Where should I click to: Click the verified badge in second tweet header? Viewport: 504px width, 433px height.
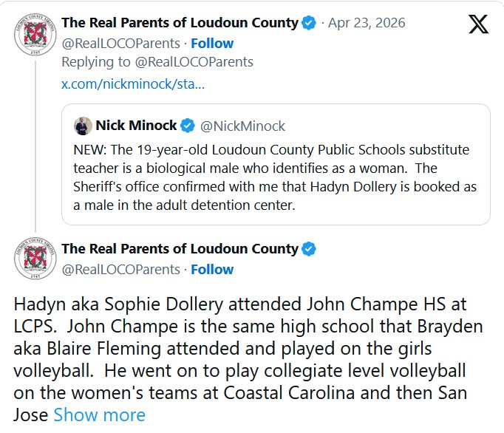click(x=310, y=249)
